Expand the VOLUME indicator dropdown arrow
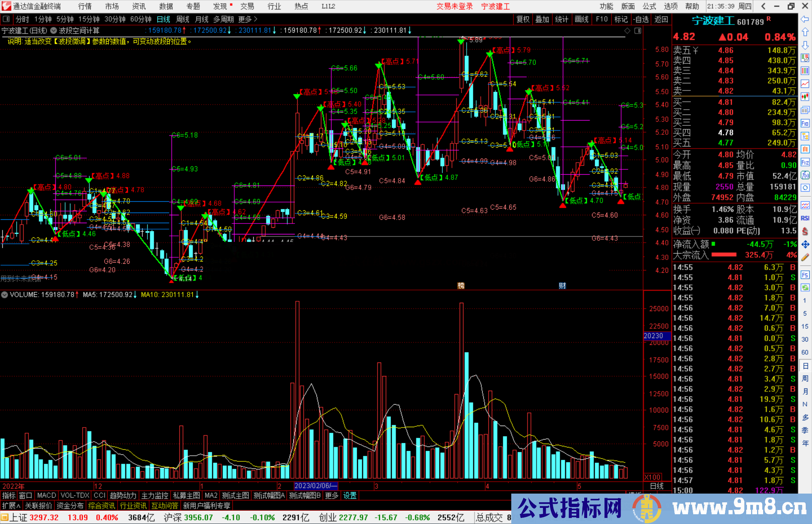The width and height of the screenshot is (812, 524). pos(5,295)
